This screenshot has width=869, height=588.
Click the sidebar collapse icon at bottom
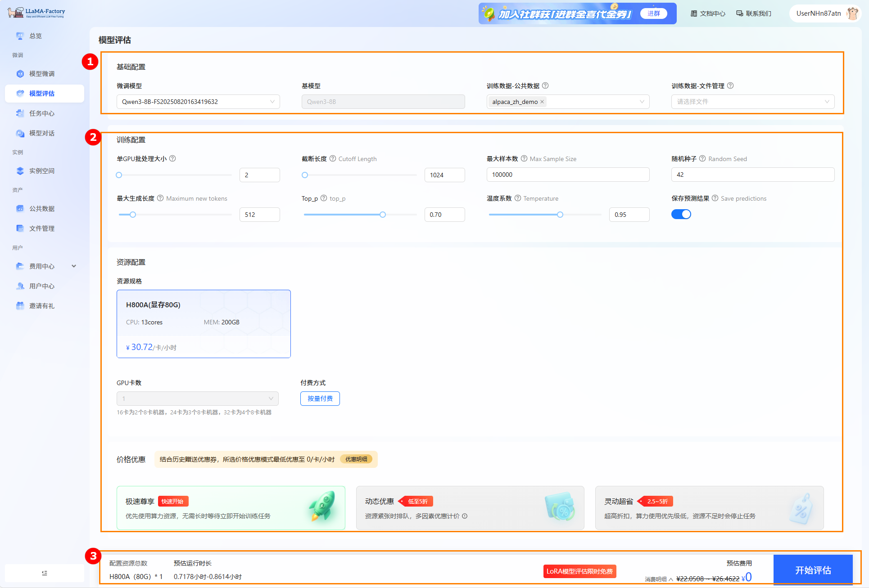tap(44, 573)
